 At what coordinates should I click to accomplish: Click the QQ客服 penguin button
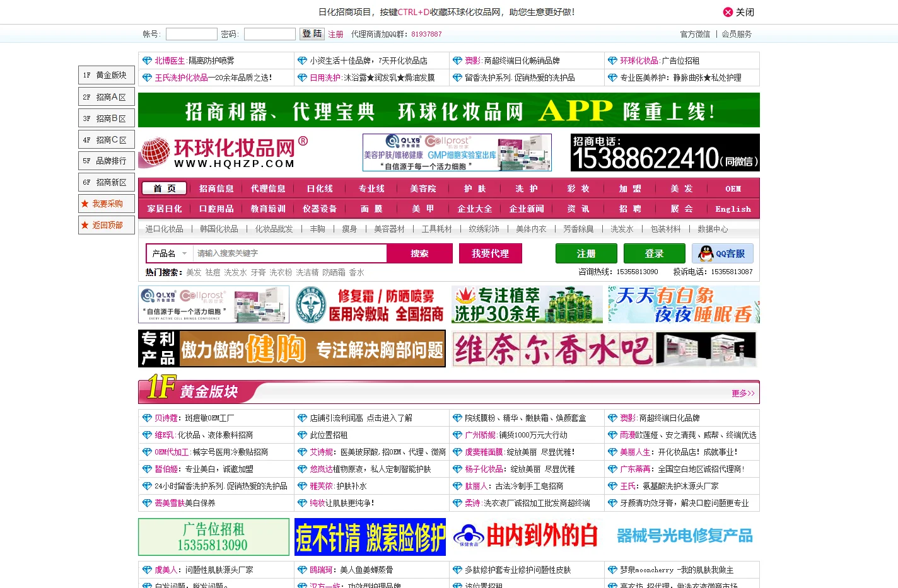pos(723,253)
